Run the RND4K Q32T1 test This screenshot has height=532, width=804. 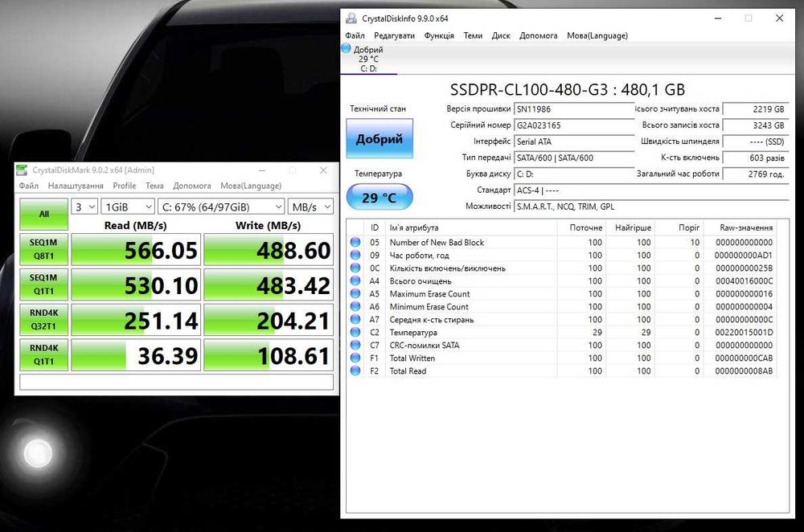click(x=43, y=319)
